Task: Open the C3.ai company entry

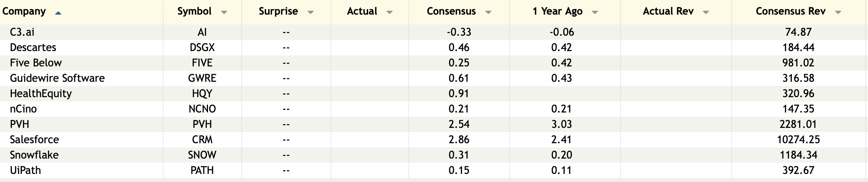Action: 22,32
